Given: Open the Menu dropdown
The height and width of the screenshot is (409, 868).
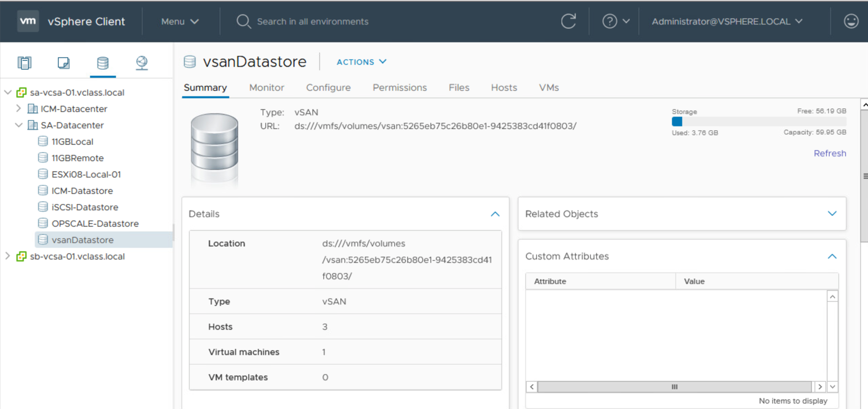Looking at the screenshot, I should click(x=180, y=21).
